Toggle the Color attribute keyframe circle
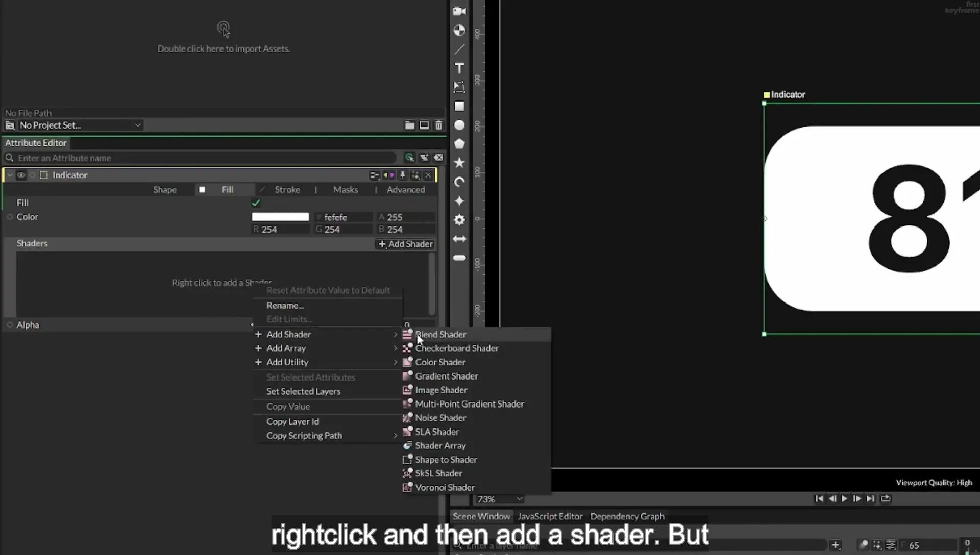The width and height of the screenshot is (980, 555). pyautogui.click(x=10, y=217)
